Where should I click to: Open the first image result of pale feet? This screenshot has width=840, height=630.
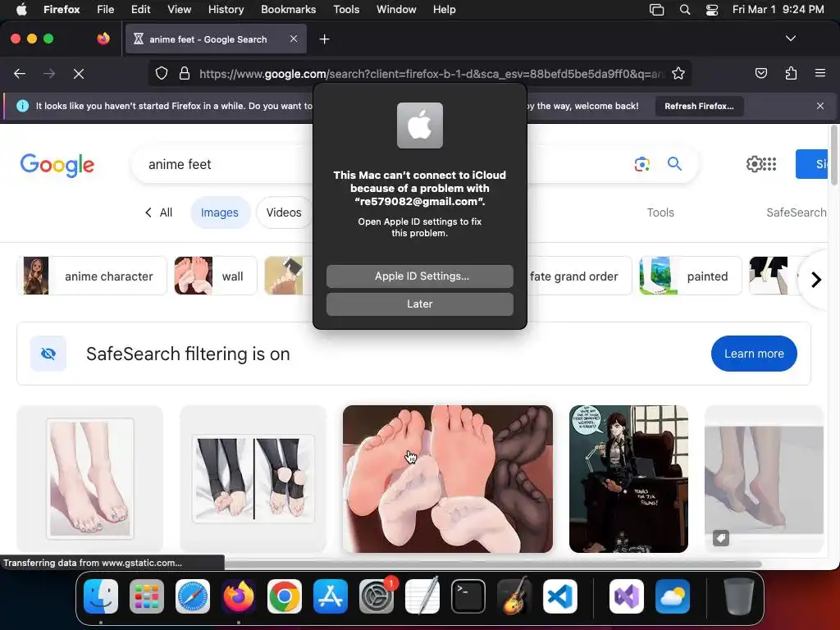coord(90,478)
